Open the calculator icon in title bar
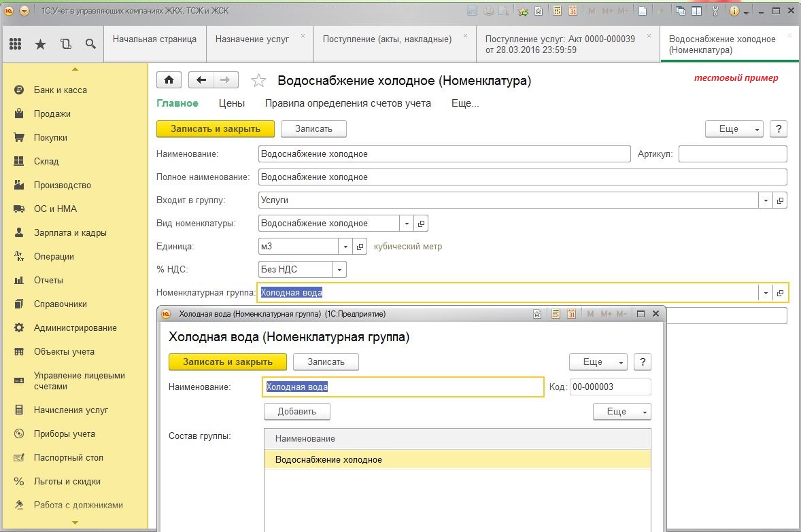This screenshot has height=532, width=801. click(x=558, y=11)
